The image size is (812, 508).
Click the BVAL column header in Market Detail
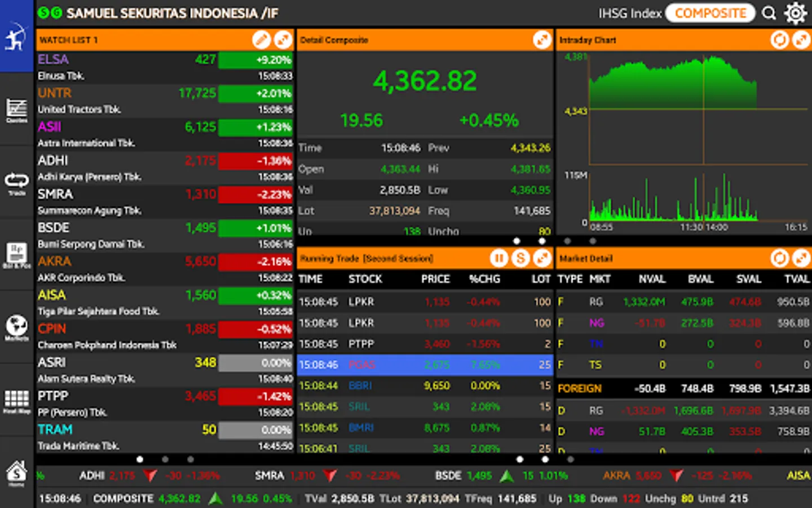(700, 279)
